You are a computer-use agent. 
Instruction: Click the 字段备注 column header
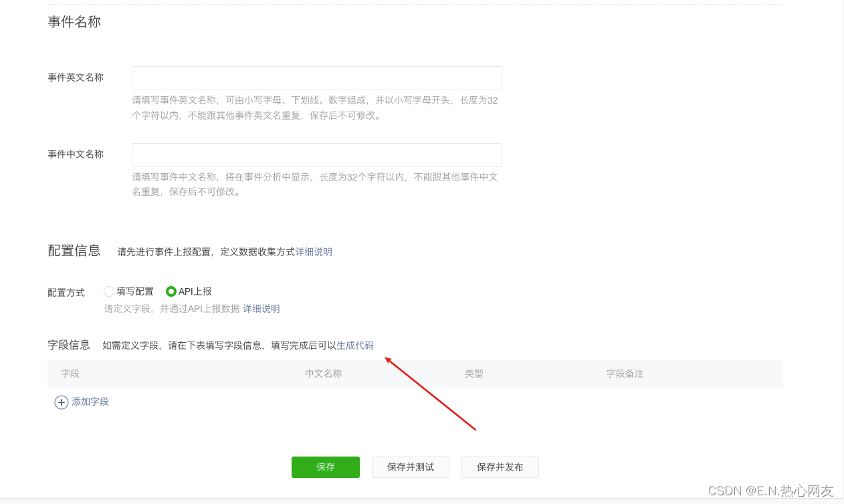[x=625, y=374]
